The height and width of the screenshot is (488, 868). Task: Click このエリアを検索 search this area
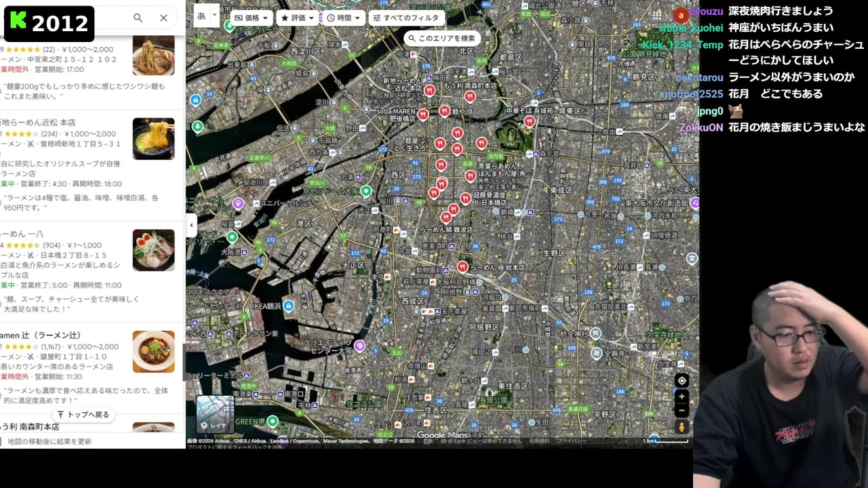click(x=442, y=38)
